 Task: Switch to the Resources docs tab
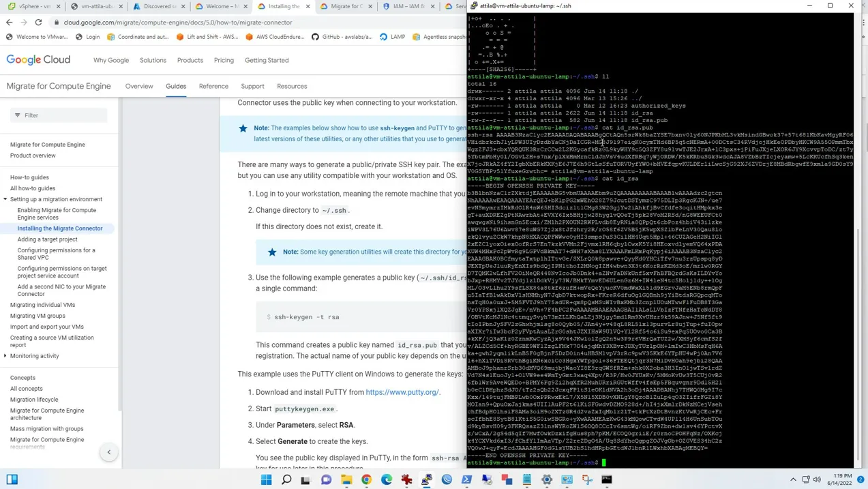292,87
